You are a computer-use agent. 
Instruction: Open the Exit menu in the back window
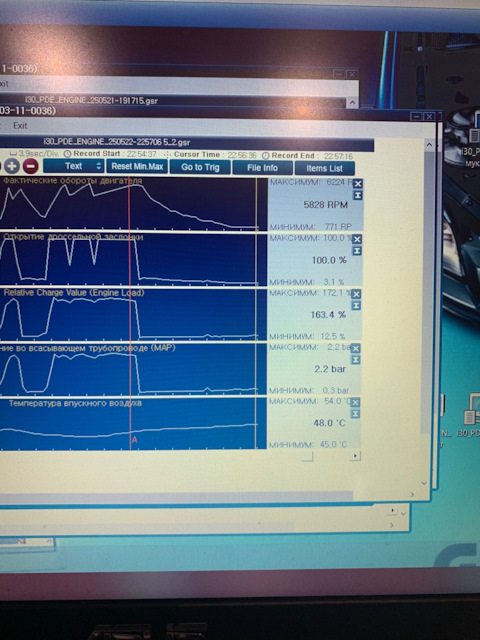pyautogui.click(x=3, y=84)
